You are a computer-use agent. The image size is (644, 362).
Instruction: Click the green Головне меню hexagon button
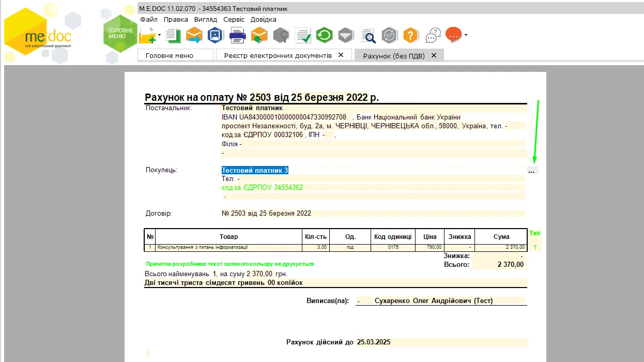(120, 34)
